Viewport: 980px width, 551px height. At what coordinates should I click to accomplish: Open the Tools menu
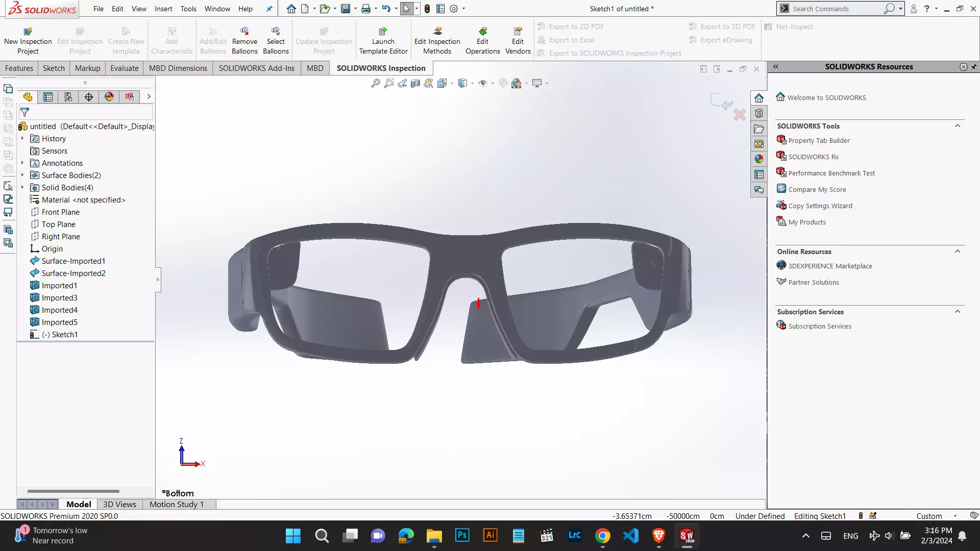pos(188,9)
